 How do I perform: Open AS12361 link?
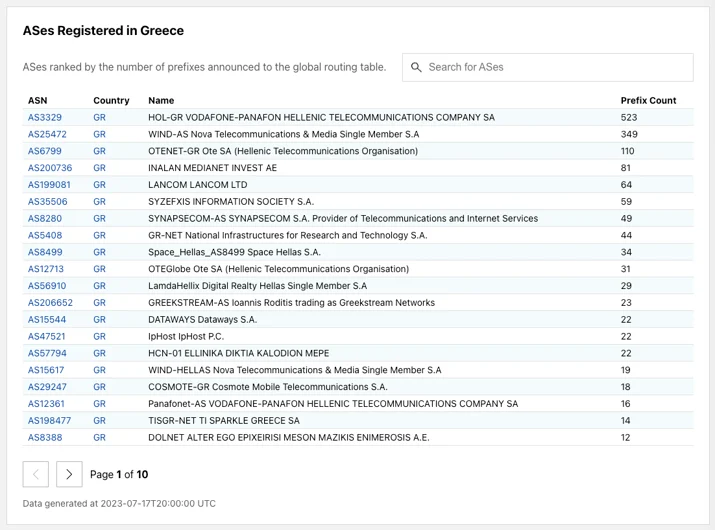pyautogui.click(x=46, y=405)
